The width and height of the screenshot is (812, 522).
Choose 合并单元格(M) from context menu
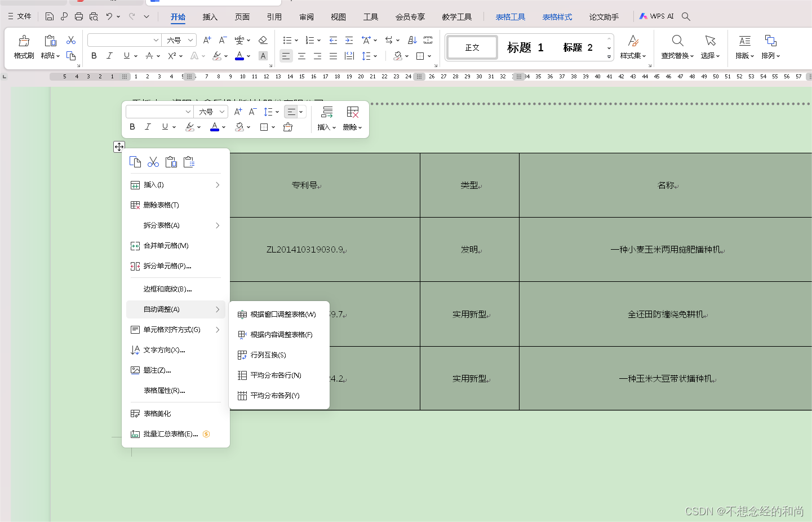pos(176,245)
